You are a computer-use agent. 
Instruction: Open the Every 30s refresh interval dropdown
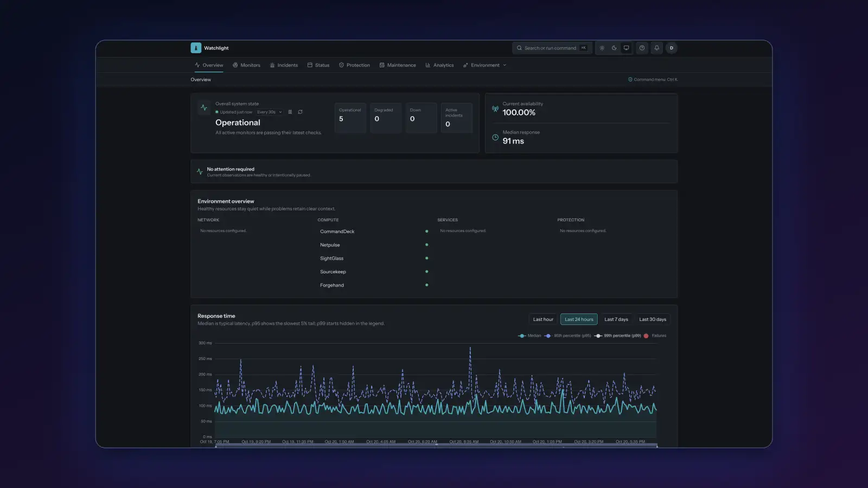pos(270,112)
